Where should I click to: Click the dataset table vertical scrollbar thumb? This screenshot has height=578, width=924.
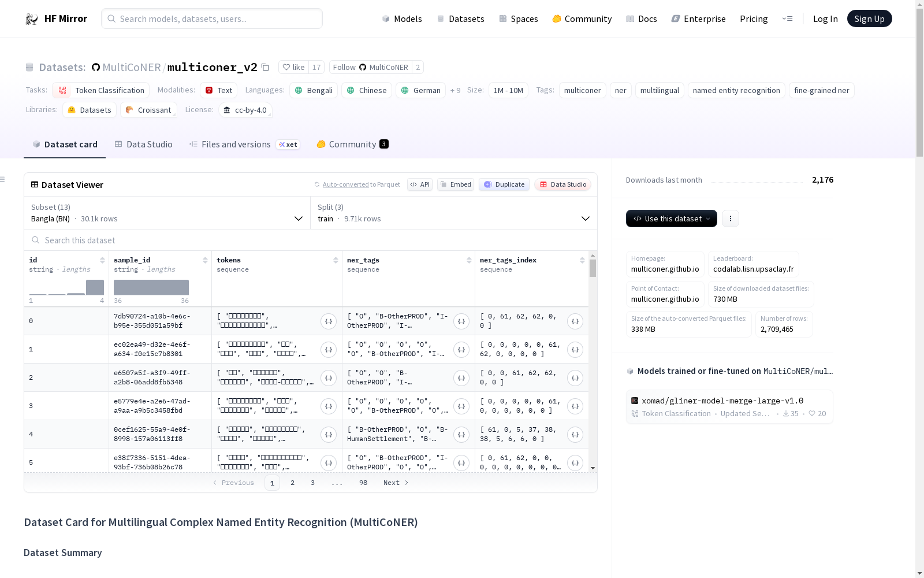593,268
